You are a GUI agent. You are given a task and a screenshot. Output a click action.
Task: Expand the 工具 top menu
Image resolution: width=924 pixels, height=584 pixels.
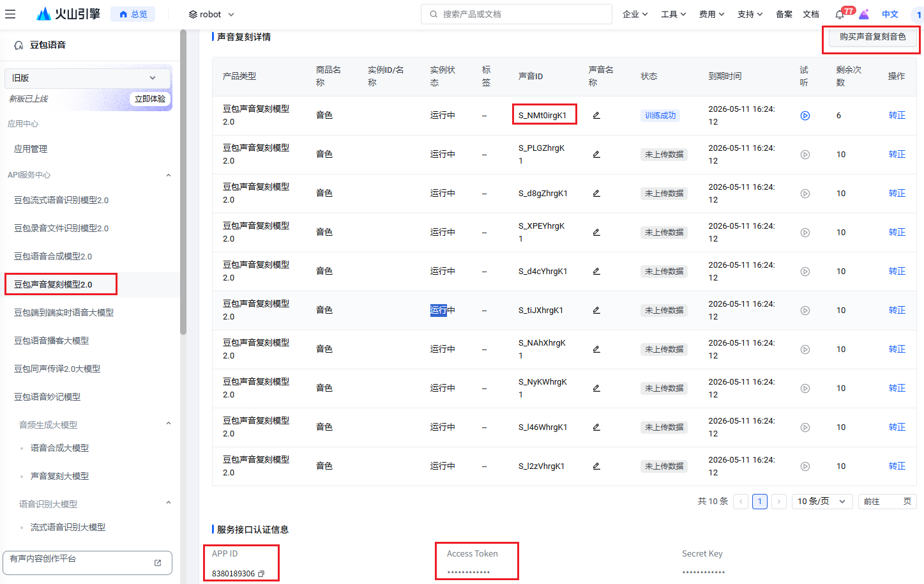coord(674,14)
